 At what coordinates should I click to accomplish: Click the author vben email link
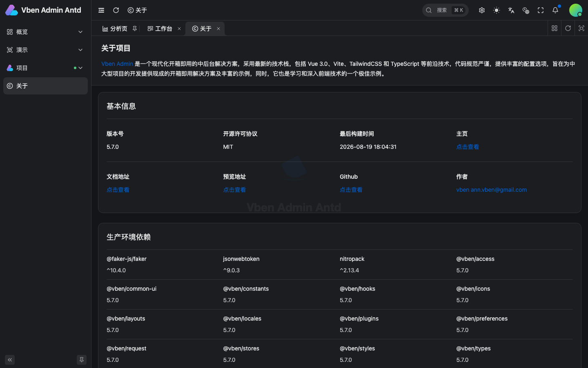pyautogui.click(x=492, y=190)
